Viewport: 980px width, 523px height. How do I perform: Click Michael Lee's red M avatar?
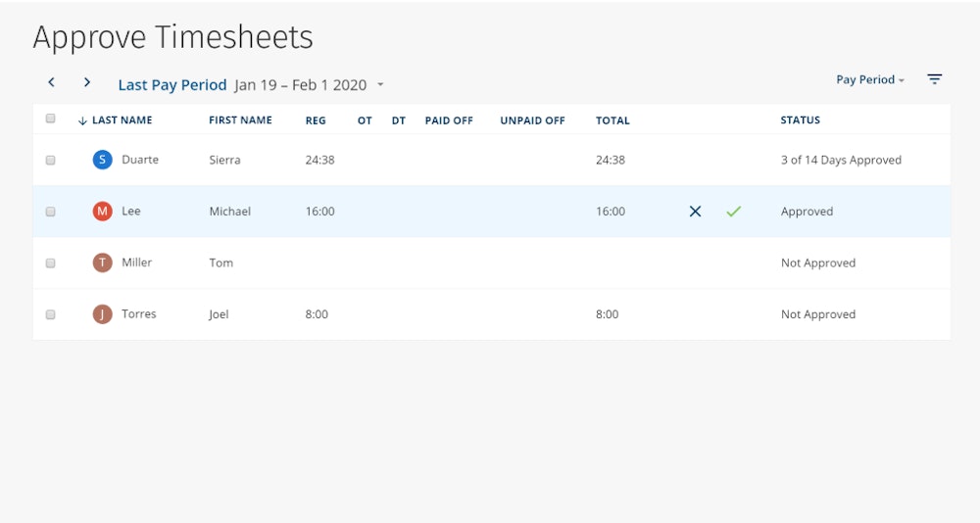(x=103, y=212)
